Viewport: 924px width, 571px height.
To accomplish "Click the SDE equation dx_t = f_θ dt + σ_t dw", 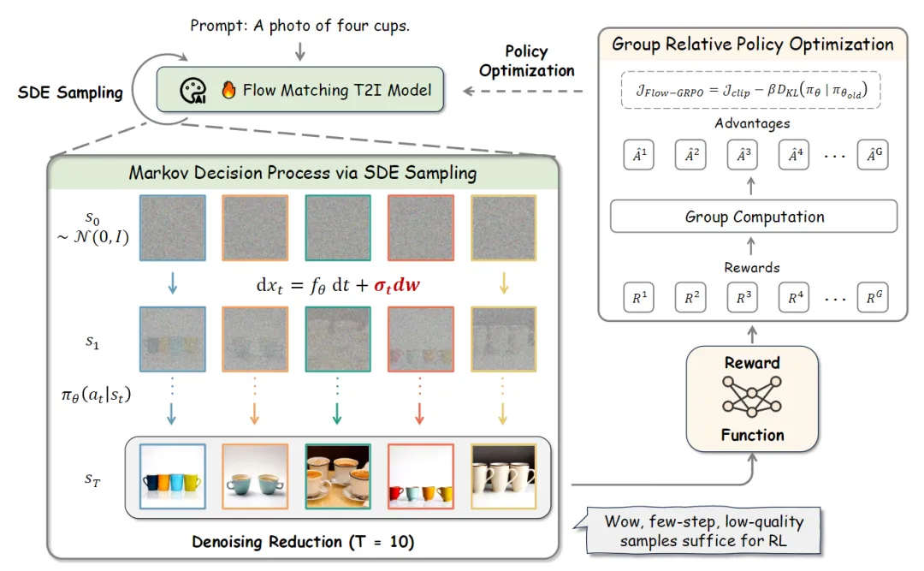I will coord(338,286).
